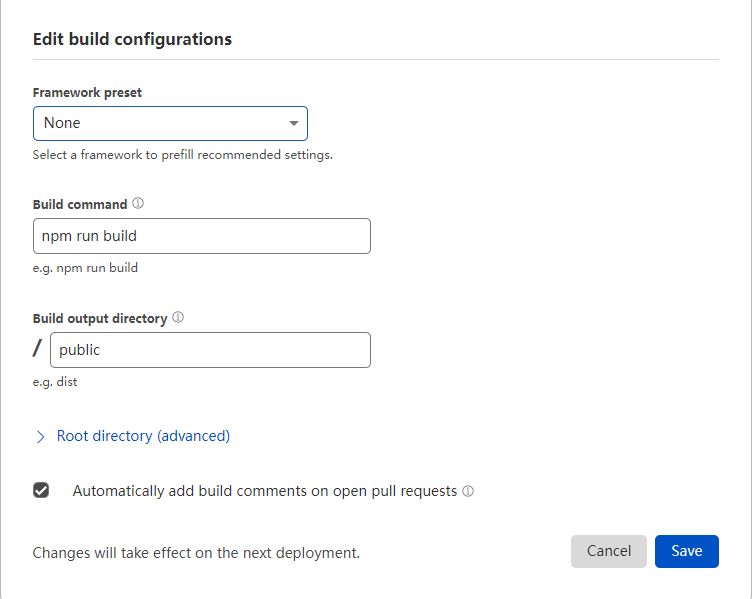Click the 'e.g. dist' hint text

click(x=55, y=381)
